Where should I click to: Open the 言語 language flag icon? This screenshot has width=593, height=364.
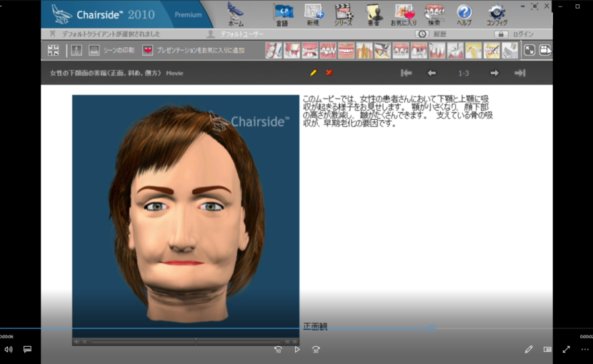pyautogui.click(x=282, y=14)
